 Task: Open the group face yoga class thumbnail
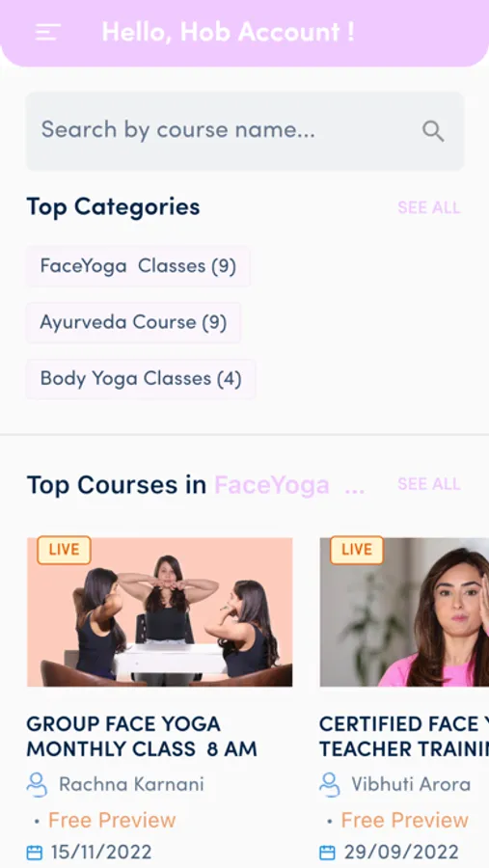click(159, 611)
